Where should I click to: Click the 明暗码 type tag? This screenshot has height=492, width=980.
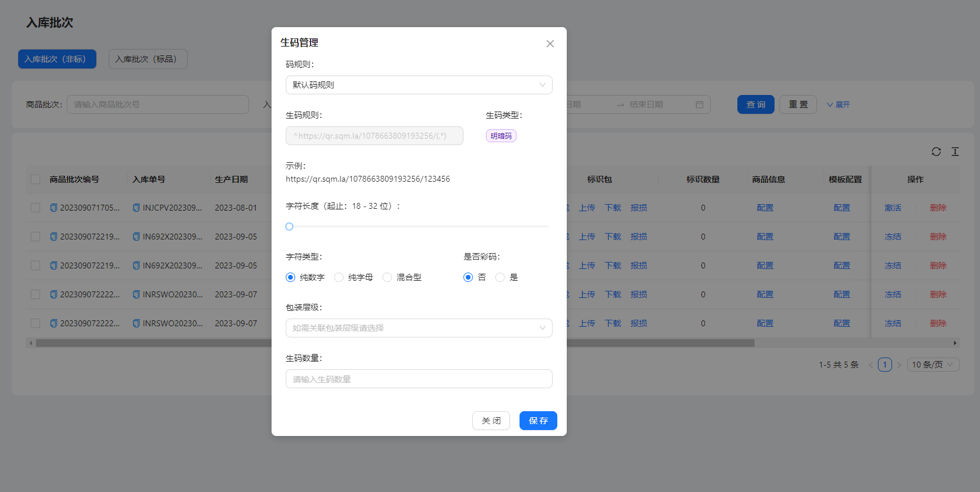(501, 136)
